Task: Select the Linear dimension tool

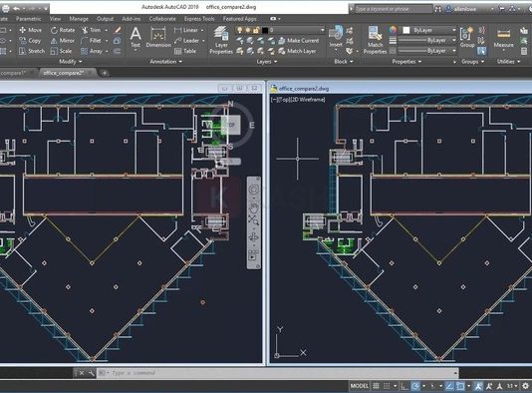Action: click(186, 30)
